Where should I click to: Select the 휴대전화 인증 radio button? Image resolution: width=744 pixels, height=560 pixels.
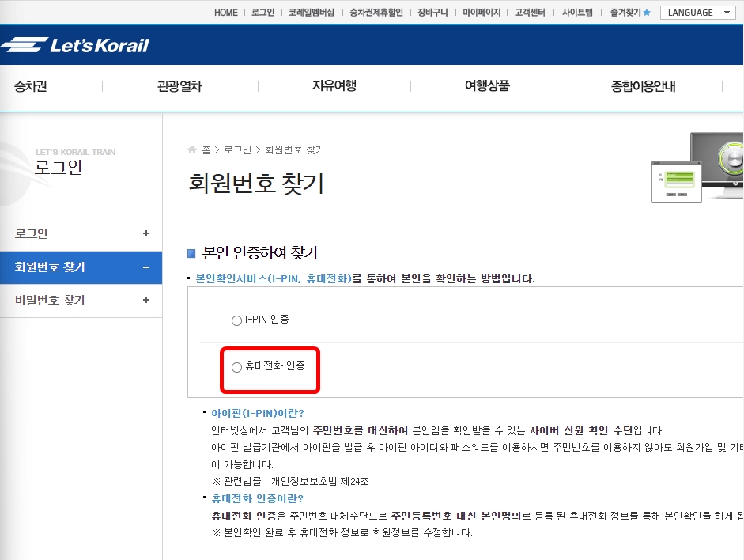(236, 367)
